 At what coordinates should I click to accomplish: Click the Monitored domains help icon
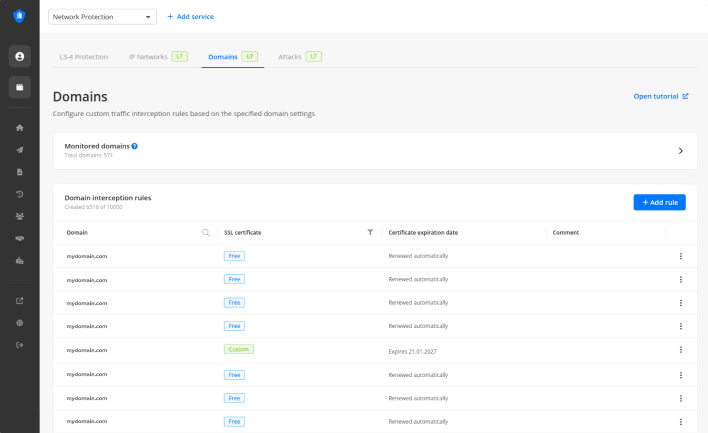135,146
